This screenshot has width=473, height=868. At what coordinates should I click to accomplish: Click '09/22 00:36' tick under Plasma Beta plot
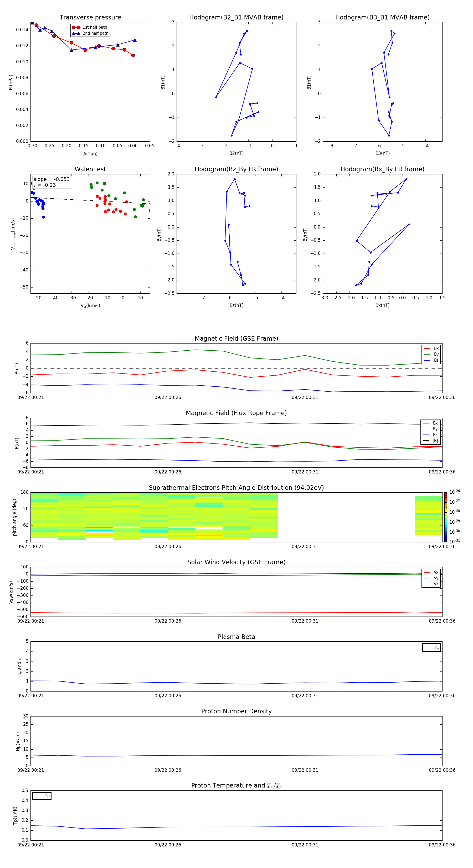click(x=442, y=696)
